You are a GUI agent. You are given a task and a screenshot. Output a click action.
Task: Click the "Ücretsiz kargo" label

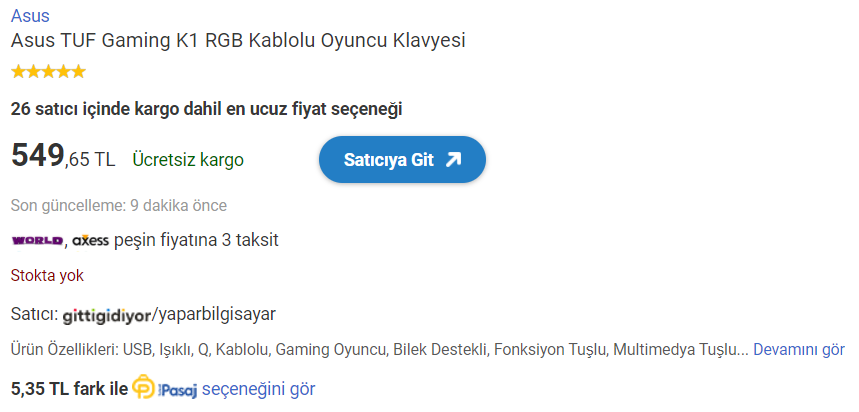(x=188, y=160)
